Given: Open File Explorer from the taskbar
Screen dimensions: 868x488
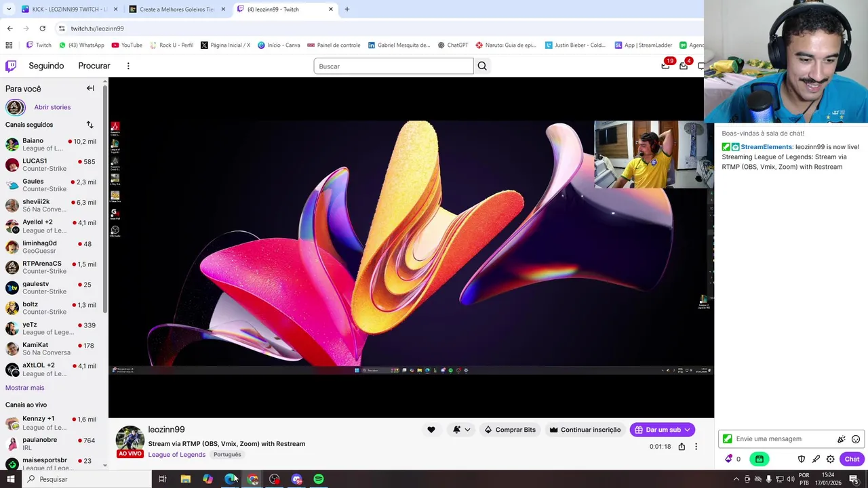Looking at the screenshot, I should pyautogui.click(x=185, y=479).
